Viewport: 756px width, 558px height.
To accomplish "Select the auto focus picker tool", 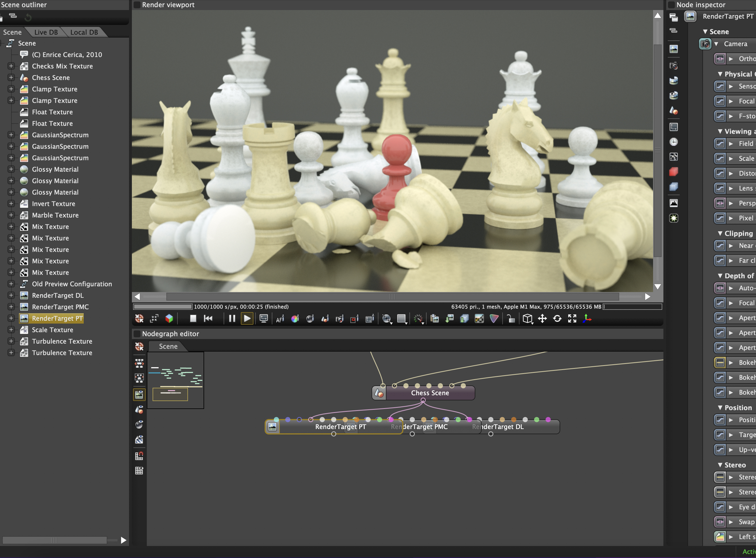I will (280, 318).
